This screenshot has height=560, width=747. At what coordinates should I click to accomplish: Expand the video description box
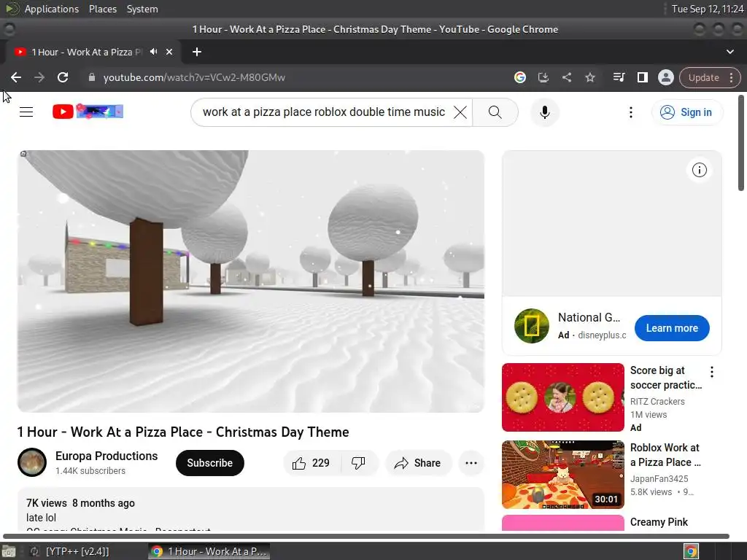coord(251,510)
